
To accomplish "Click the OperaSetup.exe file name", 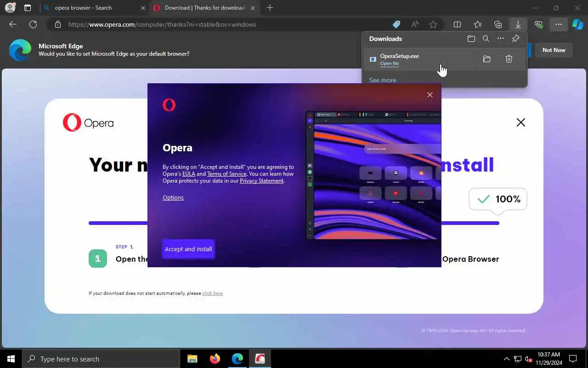I will [399, 56].
